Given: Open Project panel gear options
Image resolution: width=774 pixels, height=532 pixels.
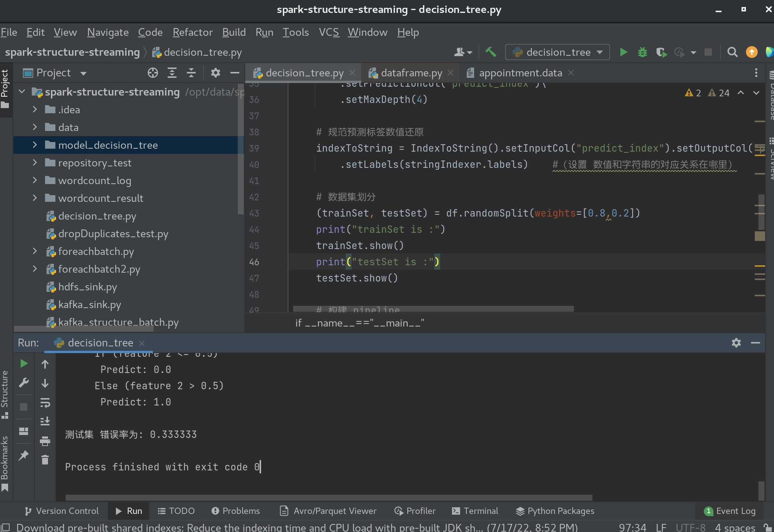Looking at the screenshot, I should 216,73.
